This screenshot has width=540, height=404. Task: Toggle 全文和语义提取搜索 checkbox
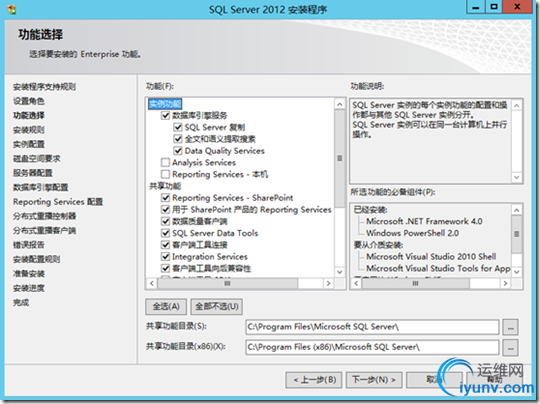(178, 139)
